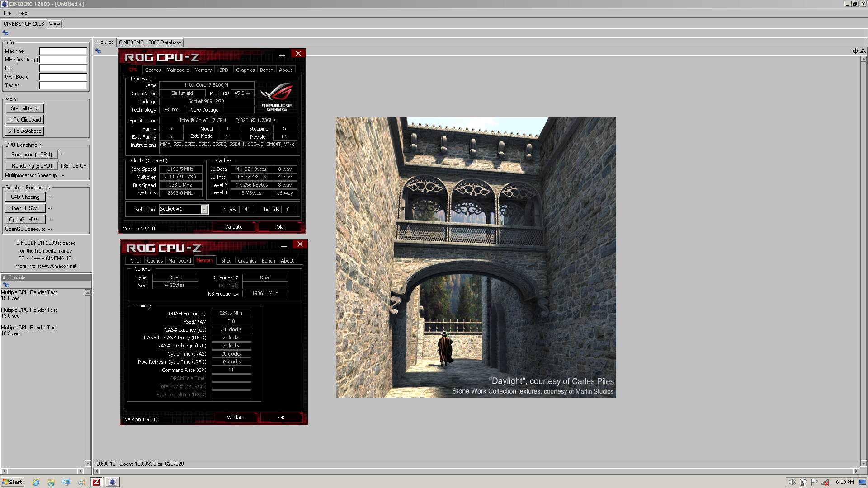This screenshot has height=488, width=868.
Task: Click the volume speaker tray icon
Action: pyautogui.click(x=792, y=482)
